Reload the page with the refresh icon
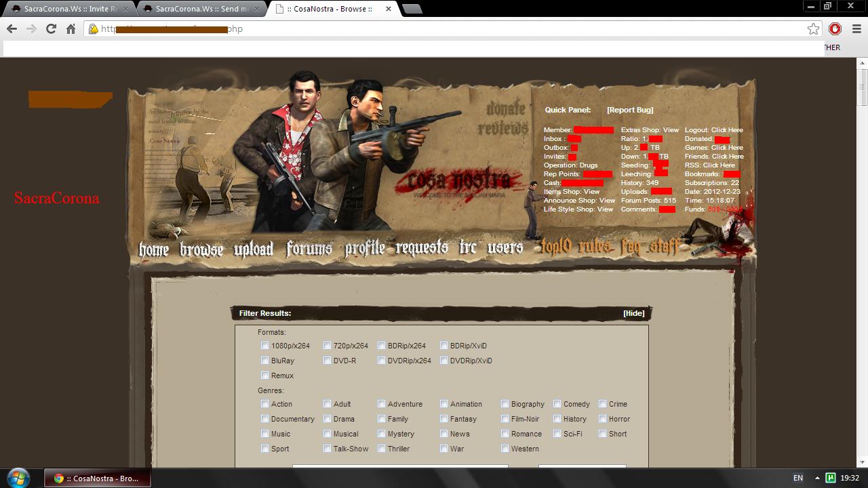Screen dimensions: 868x488 [x=51, y=28]
